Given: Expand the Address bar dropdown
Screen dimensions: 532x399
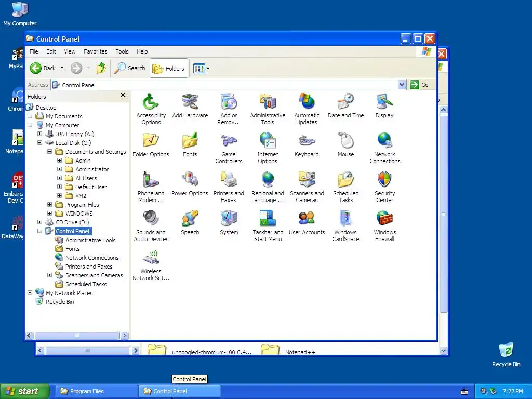Looking at the screenshot, I should [402, 85].
